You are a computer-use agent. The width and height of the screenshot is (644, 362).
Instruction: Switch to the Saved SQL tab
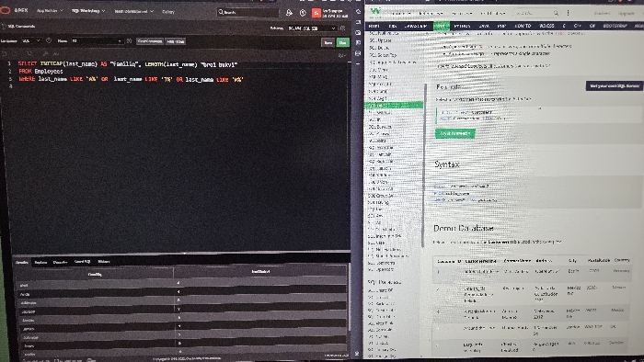(82, 262)
